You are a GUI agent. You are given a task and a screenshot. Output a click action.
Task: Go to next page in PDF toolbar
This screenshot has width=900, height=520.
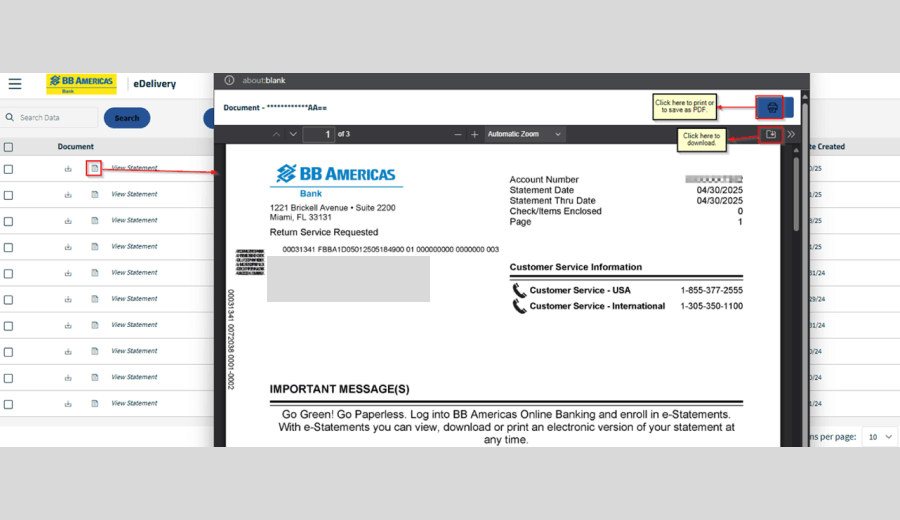293,134
